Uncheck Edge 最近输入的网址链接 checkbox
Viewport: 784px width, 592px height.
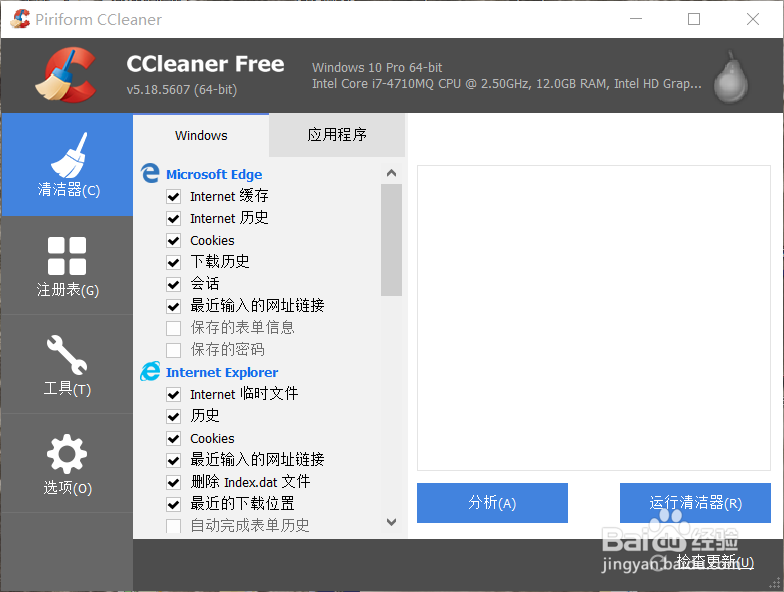pos(174,306)
